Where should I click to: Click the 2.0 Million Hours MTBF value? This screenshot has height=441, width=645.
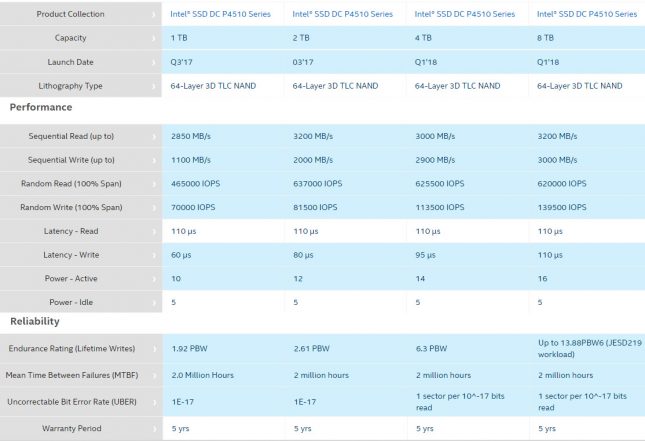[203, 375]
